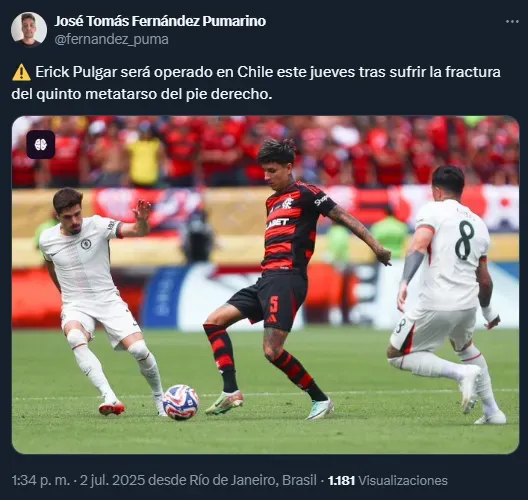Click the red boot of left player
Image resolution: width=528 pixels, height=500 pixels.
click(111, 408)
